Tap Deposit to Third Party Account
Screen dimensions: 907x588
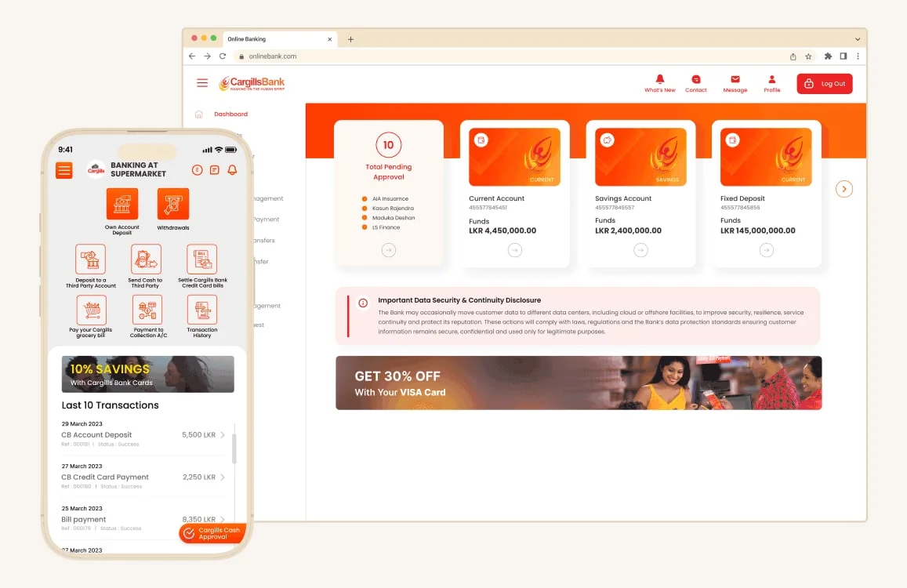point(90,260)
